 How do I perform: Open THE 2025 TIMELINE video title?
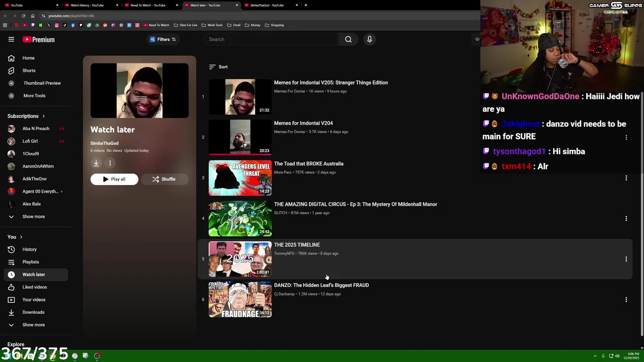click(297, 245)
